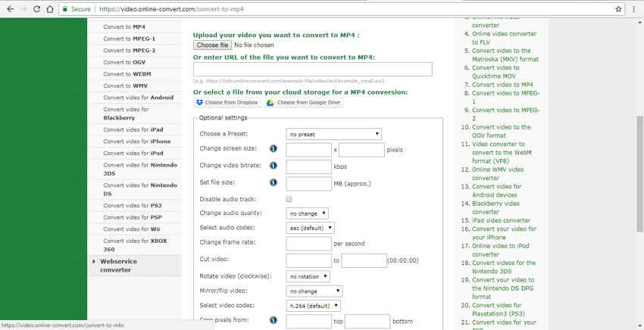Show info for Change video bitrate
The image size is (644, 330).
tap(273, 166)
